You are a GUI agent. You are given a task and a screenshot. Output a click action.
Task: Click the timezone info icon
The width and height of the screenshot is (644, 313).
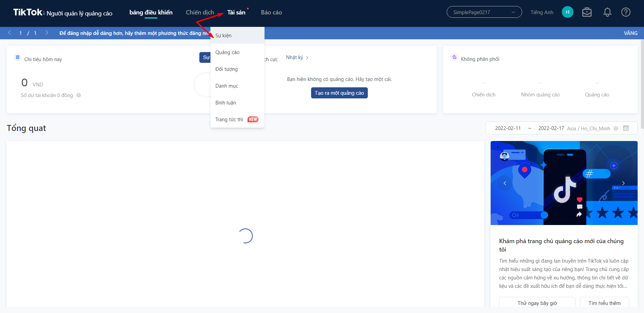(616, 128)
